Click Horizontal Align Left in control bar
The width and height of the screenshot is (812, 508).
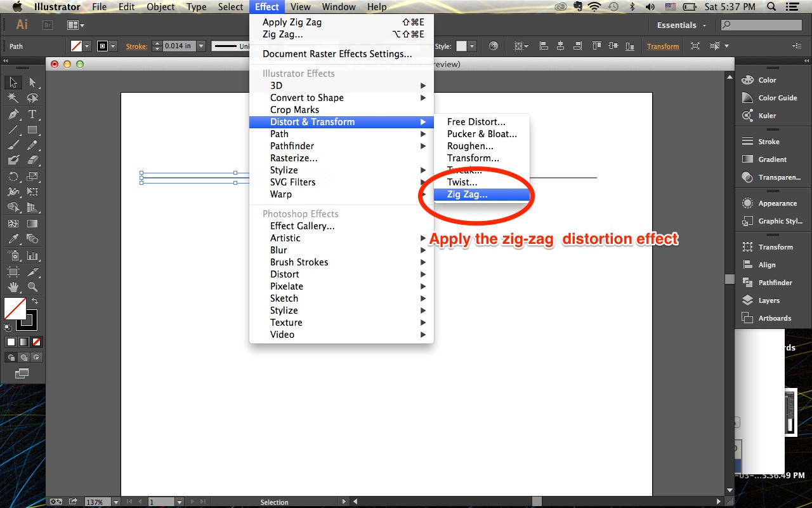point(544,46)
